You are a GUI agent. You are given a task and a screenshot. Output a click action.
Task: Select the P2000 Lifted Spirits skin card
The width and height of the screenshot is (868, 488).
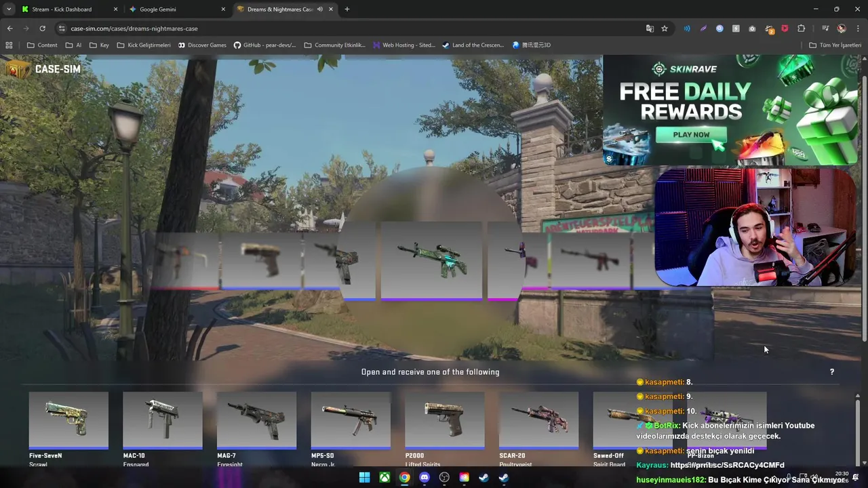click(445, 429)
